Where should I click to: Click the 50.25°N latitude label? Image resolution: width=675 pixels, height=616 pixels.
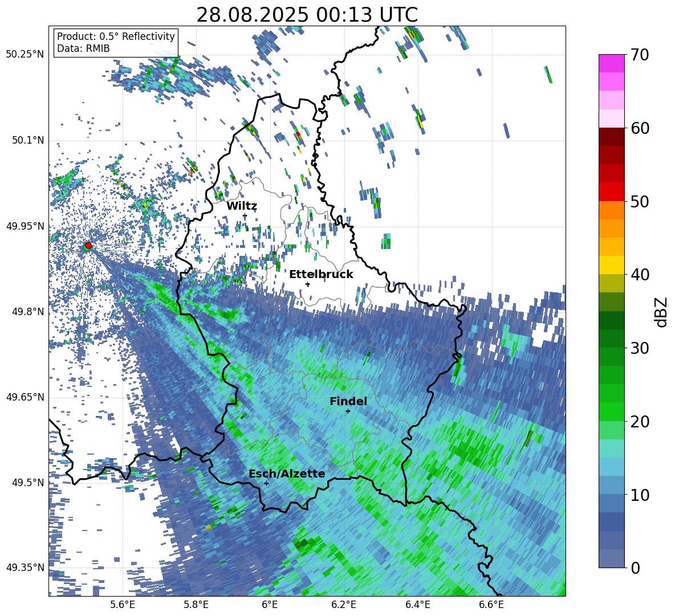point(25,55)
